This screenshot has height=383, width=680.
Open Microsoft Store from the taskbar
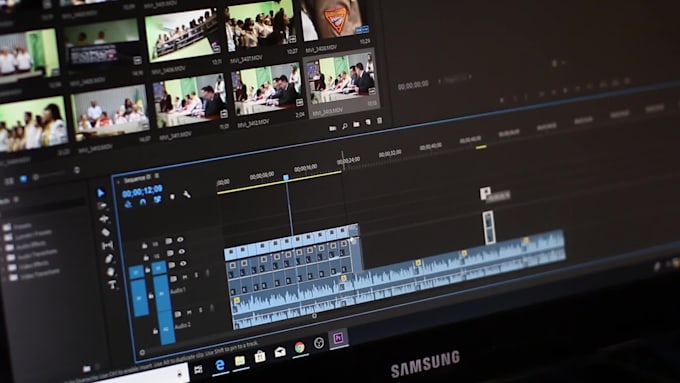(259, 356)
